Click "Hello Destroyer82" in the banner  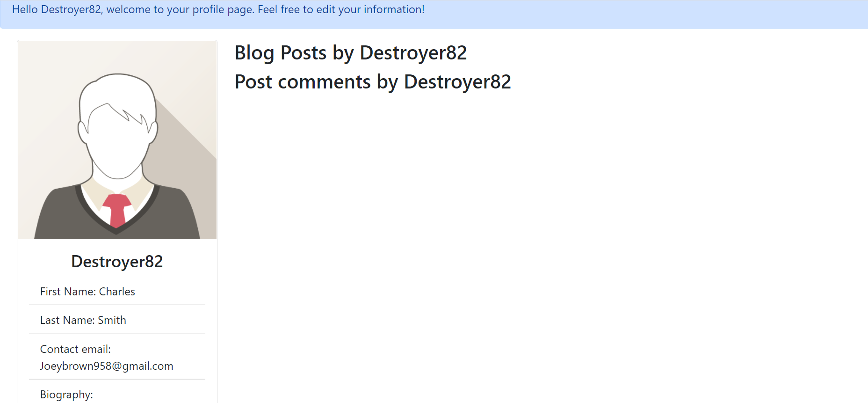tap(57, 9)
